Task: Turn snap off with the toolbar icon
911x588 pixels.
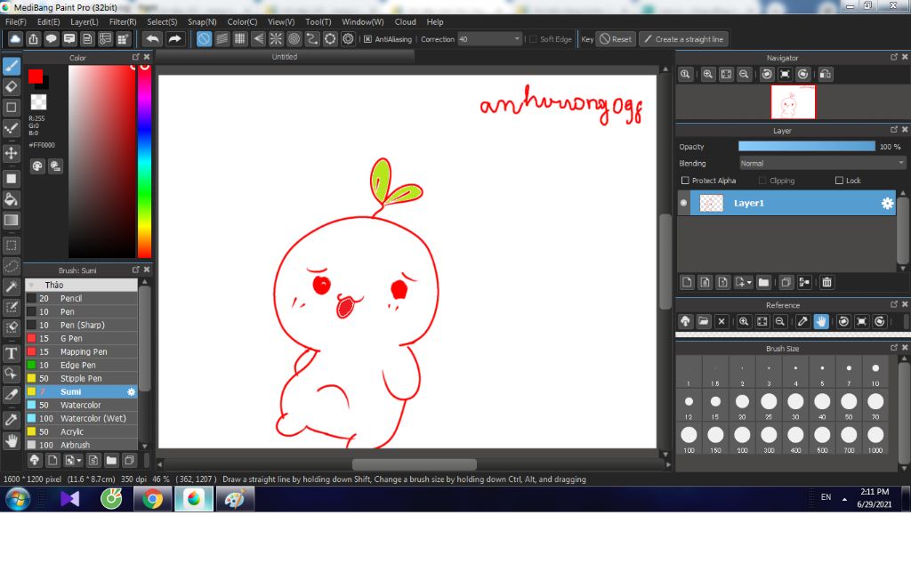Action: coord(204,39)
